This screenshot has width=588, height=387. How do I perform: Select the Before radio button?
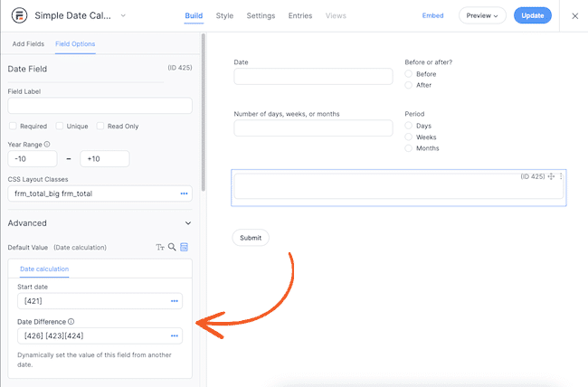tap(408, 74)
